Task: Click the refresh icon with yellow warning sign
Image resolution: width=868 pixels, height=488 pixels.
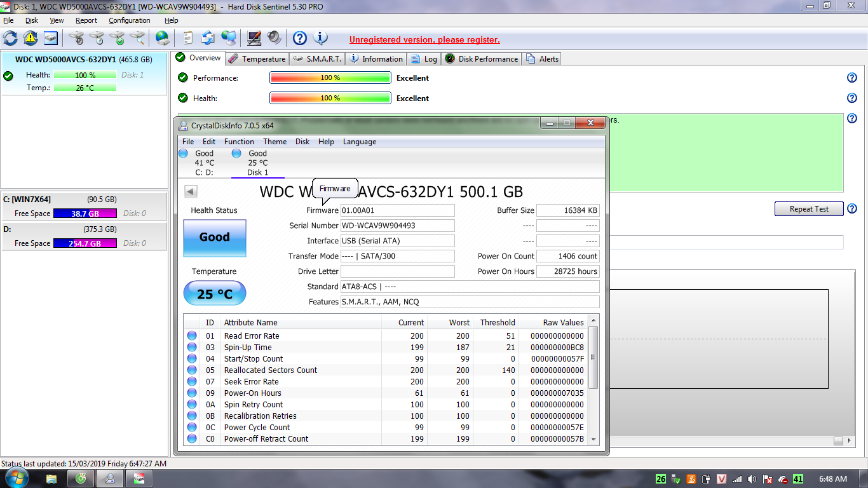Action: [31, 38]
